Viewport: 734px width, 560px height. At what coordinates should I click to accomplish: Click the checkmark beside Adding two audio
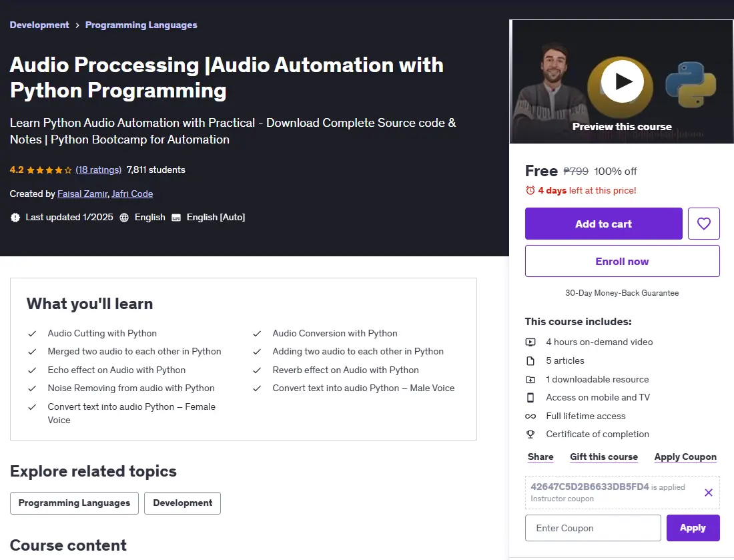tap(257, 352)
